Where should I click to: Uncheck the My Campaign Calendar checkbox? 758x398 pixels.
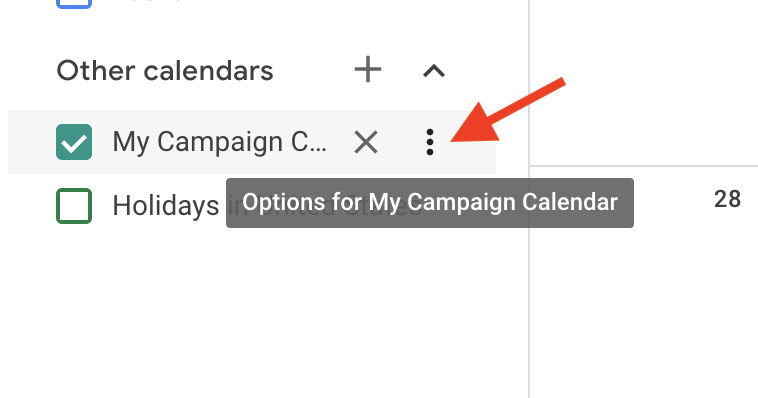point(74,142)
